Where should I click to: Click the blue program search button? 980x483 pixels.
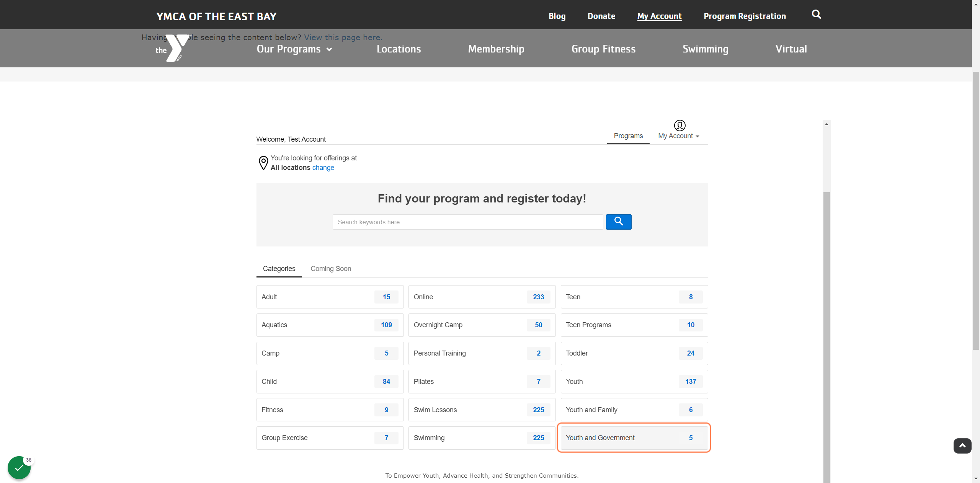[x=619, y=222]
